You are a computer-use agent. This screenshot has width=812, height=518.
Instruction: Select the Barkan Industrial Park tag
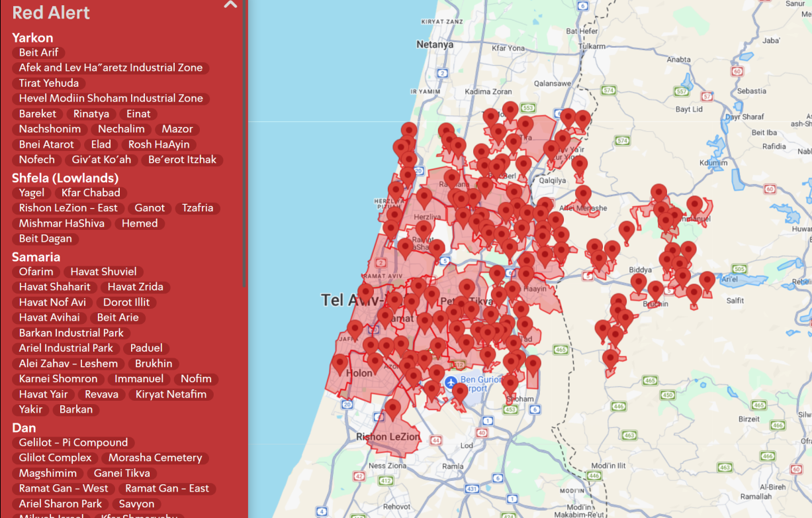point(71,333)
